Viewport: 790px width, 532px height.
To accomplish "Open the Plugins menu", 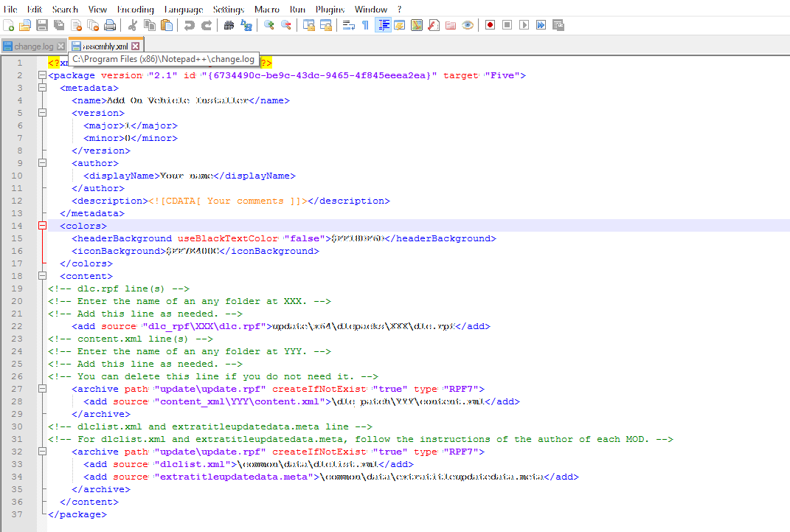I will coord(330,9).
